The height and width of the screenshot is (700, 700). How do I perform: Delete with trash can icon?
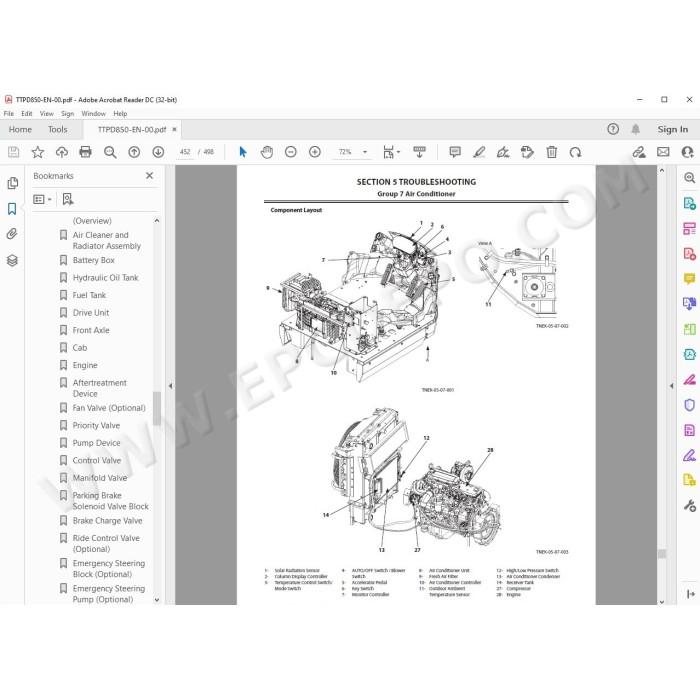(551, 152)
